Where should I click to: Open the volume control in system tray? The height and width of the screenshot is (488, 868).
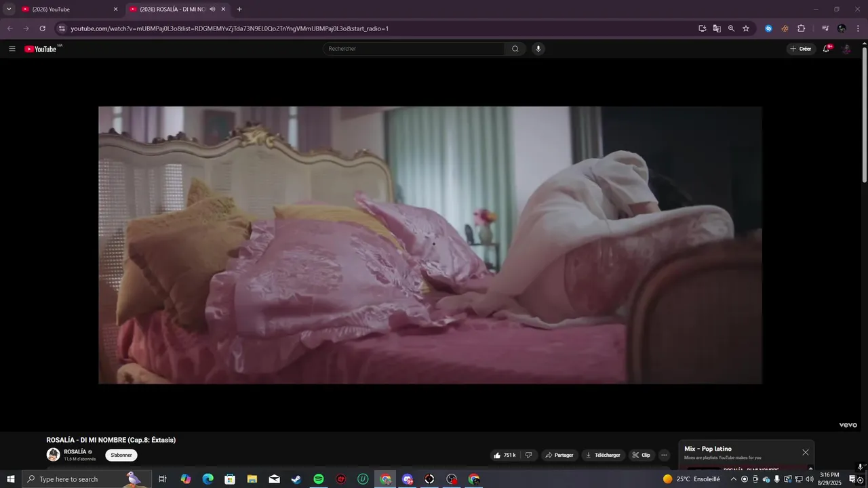pyautogui.click(x=809, y=479)
